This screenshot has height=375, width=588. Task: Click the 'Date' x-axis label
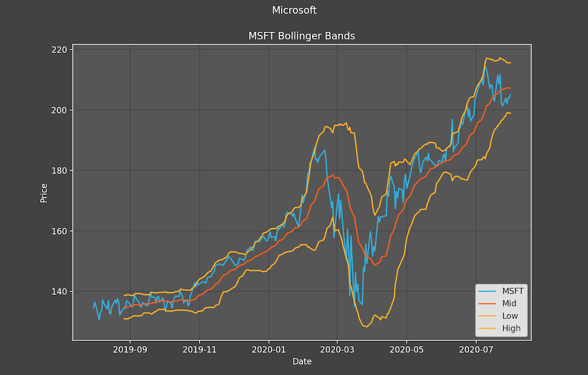tap(302, 361)
